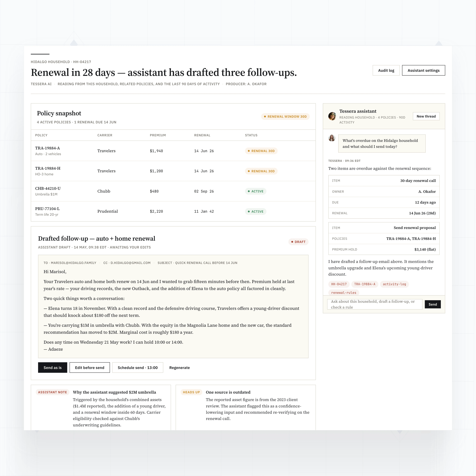Click the CC d.hidalgo@gmail.com recipient
This screenshot has height=476, width=476.
(x=127, y=263)
